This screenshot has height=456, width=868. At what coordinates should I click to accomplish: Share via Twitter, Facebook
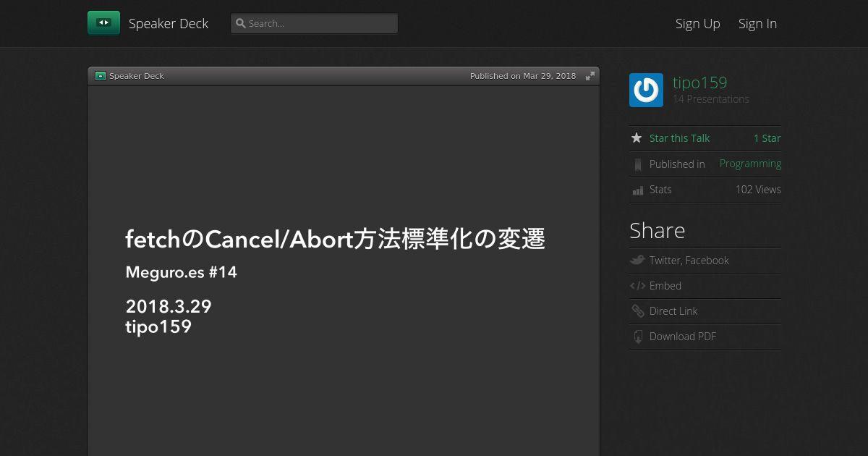click(x=689, y=261)
